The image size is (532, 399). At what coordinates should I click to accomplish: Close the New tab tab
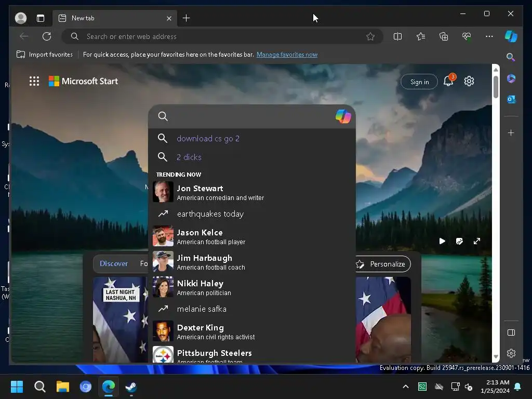[x=169, y=18]
